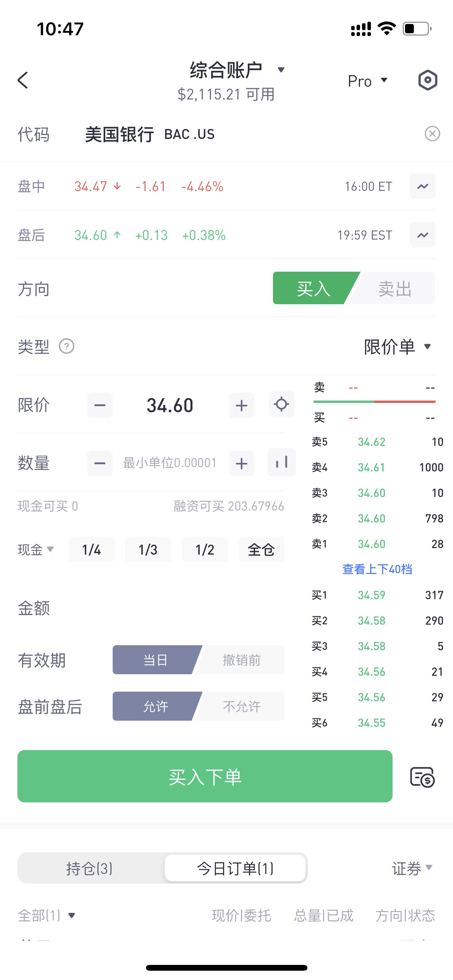Open the 盘中 intraday mini chart
Screen dimensions: 453x980
click(423, 186)
